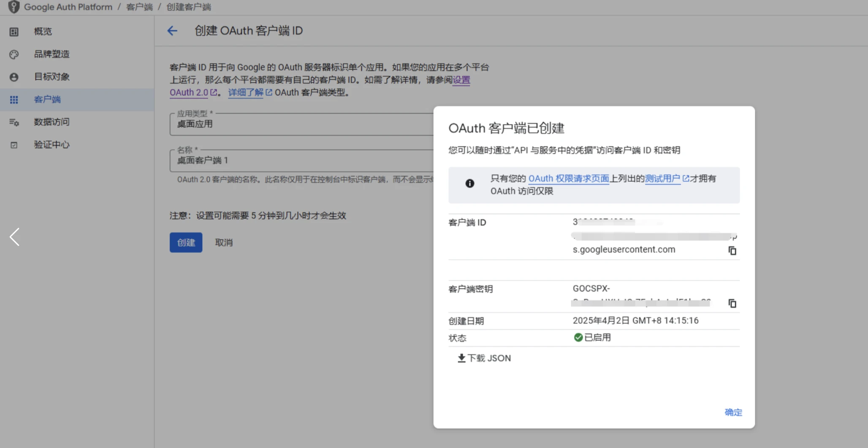The height and width of the screenshot is (448, 868).
Task: Open the 目标对象 sidebar item
Action: [x=77, y=77]
